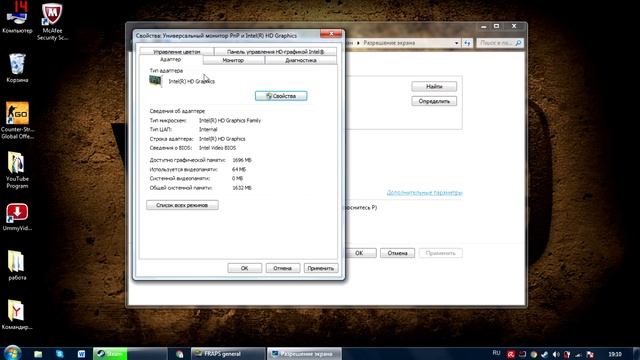Viewport: 640px width, 360px height.
Task: Click the Steam tray icon
Action: pos(544,354)
